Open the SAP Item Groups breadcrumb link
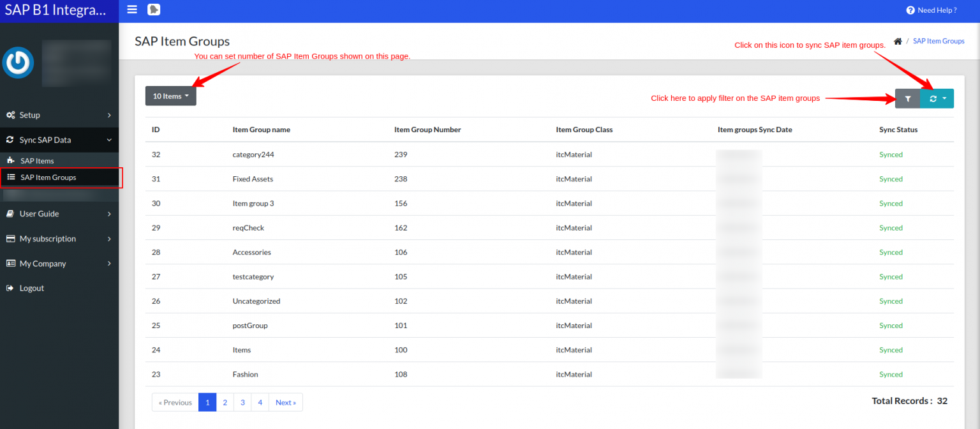This screenshot has height=429, width=980. click(939, 40)
